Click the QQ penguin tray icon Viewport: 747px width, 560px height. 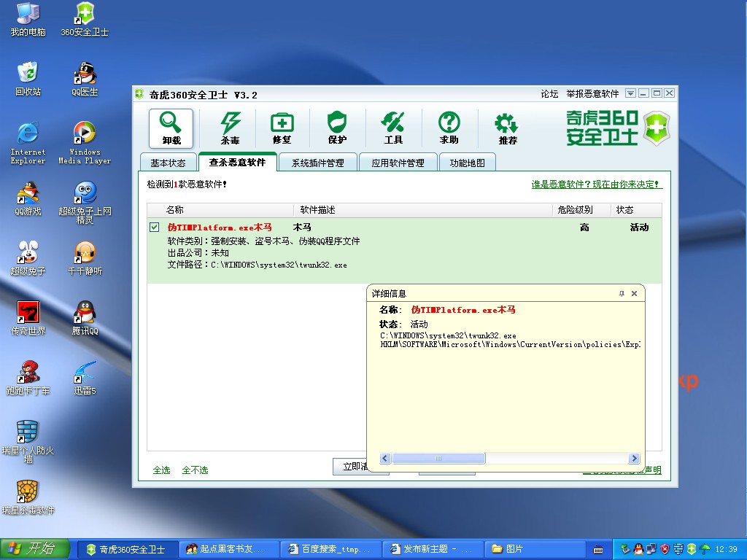click(x=638, y=549)
